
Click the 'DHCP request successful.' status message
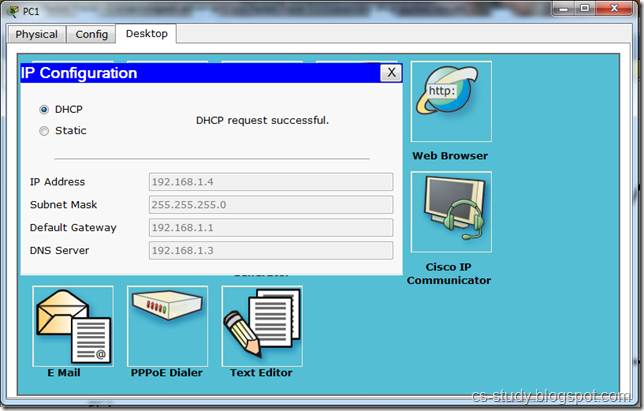pyautogui.click(x=262, y=120)
